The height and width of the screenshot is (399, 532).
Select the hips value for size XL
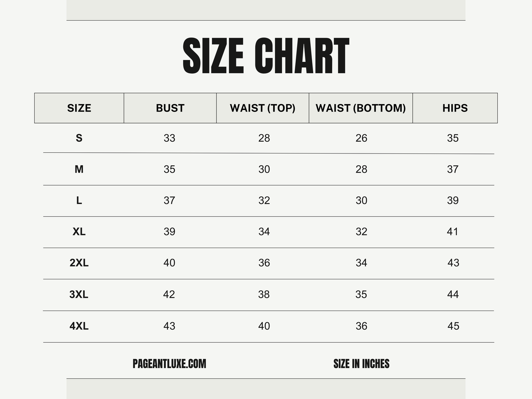pyautogui.click(x=452, y=232)
